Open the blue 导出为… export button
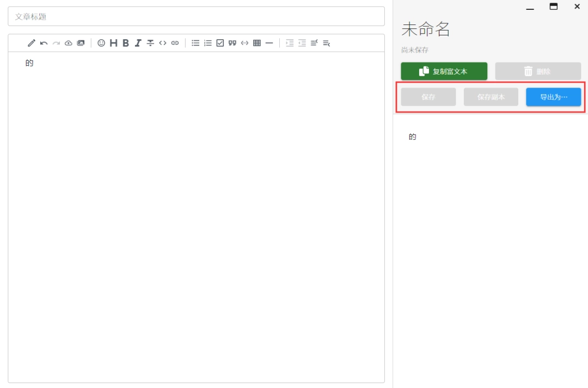The image size is (588, 388). point(553,97)
